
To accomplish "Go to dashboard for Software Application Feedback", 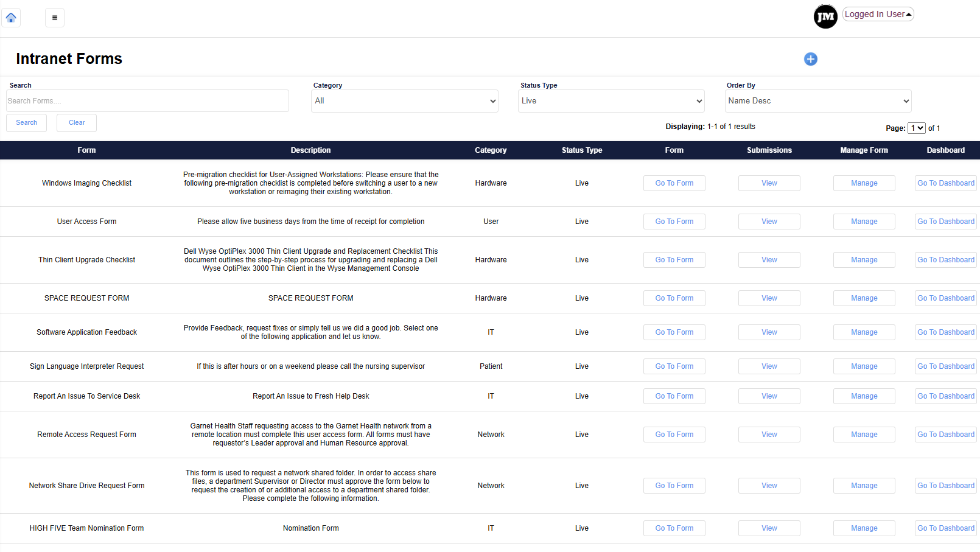I will tap(946, 332).
